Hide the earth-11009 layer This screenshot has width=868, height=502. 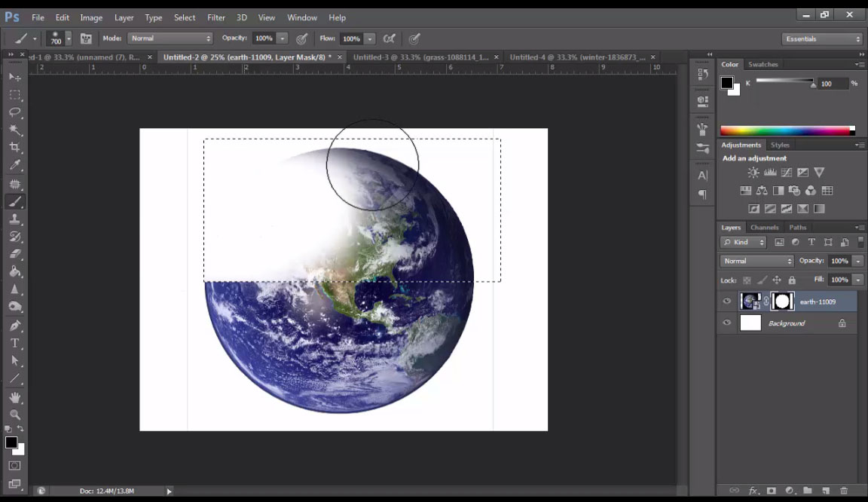point(726,301)
